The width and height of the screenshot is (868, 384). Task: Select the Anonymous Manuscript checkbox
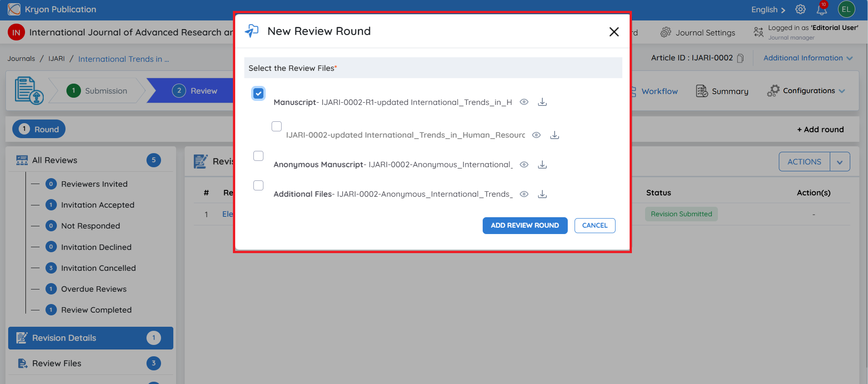(258, 156)
